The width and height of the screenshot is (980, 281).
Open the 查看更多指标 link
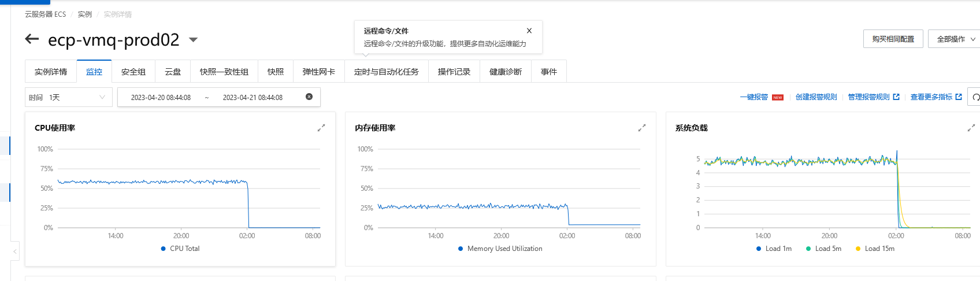(x=936, y=97)
